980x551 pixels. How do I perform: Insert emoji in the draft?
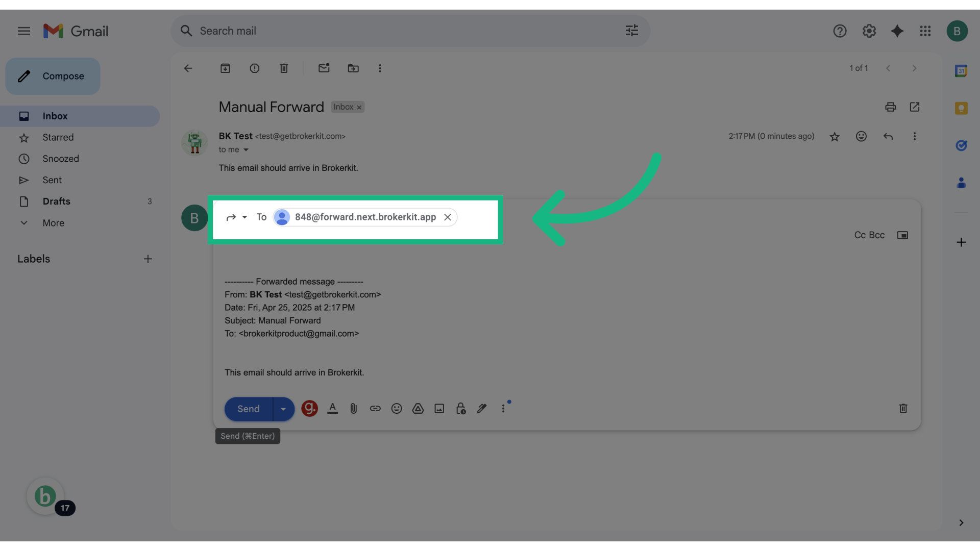[397, 409]
